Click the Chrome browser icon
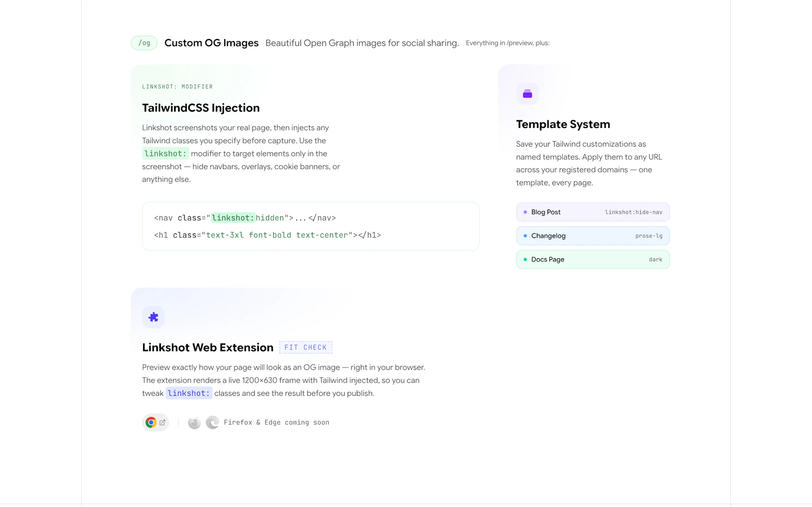The height and width of the screenshot is (507, 812). pyautogui.click(x=150, y=422)
